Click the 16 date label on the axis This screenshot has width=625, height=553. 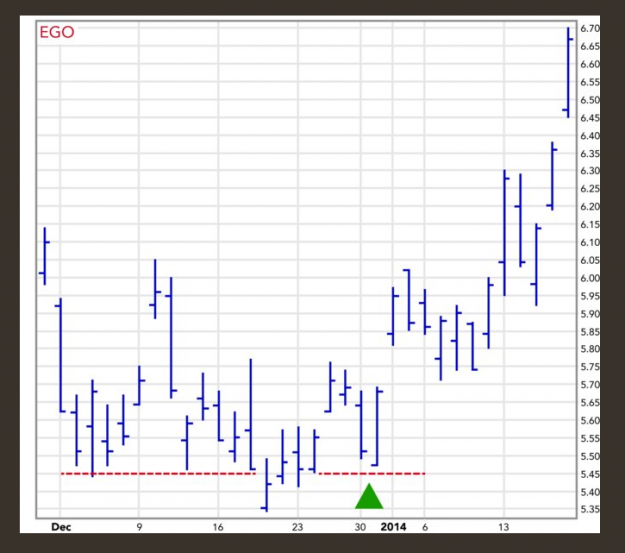218,527
